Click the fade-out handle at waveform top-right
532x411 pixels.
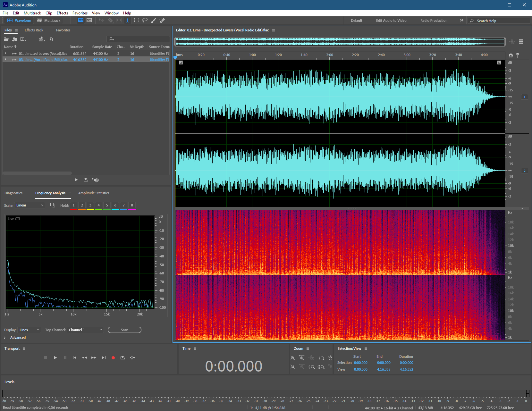click(499, 63)
